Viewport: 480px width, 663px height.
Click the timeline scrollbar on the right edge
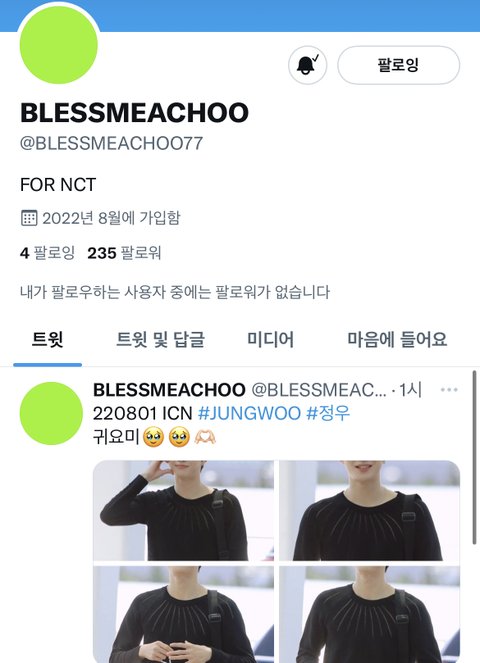[475, 458]
